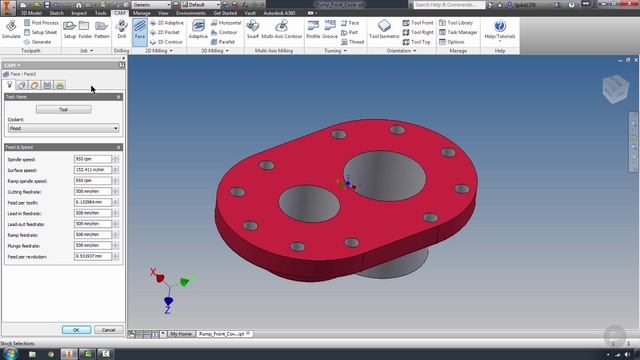This screenshot has width=640, height=360.
Task: Open the Windows Start menu
Action: pos(10,353)
